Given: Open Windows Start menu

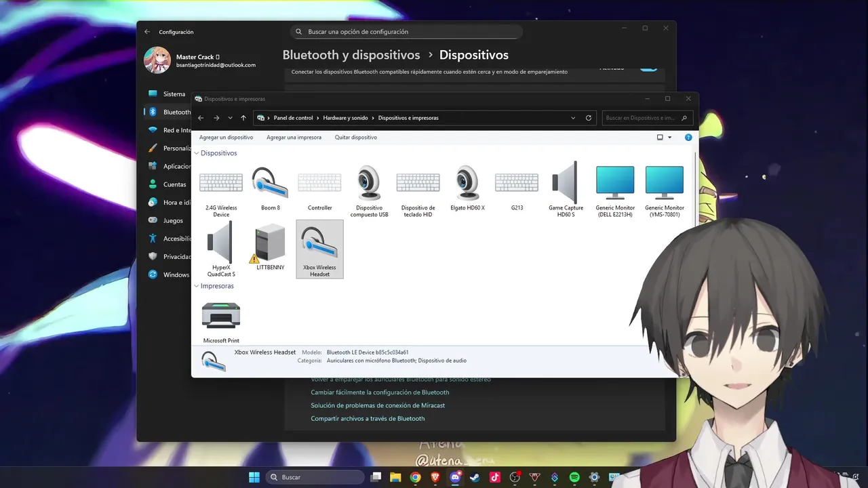Looking at the screenshot, I should 254,477.
